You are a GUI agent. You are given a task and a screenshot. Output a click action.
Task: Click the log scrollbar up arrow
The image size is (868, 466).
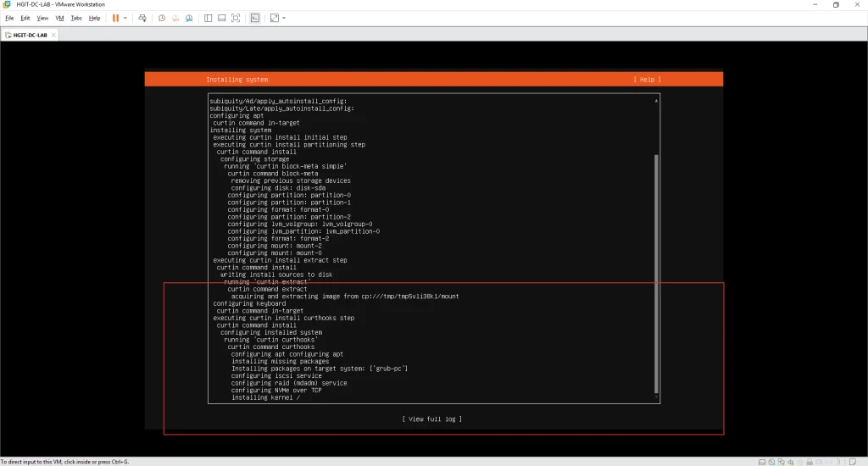click(x=657, y=101)
